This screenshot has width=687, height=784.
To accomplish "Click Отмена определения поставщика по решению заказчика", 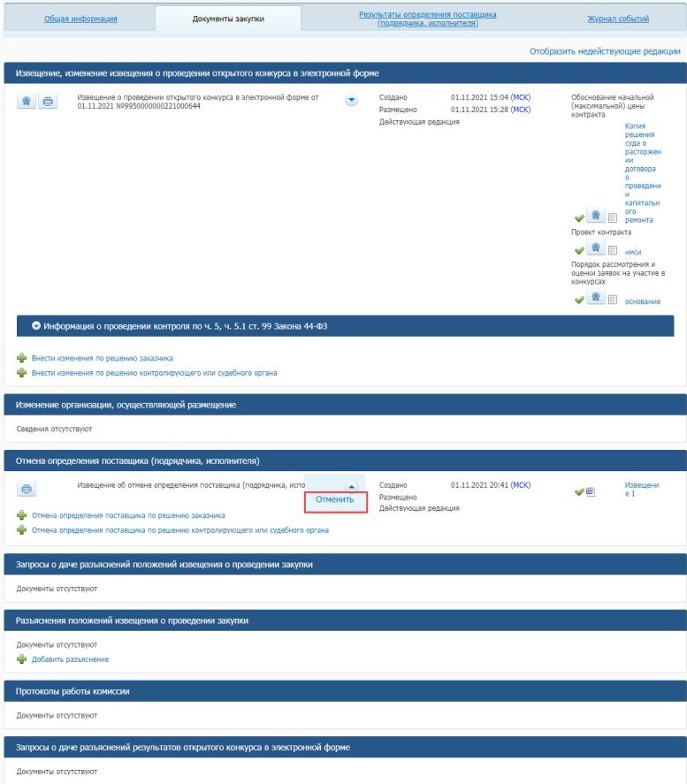I will 128,515.
